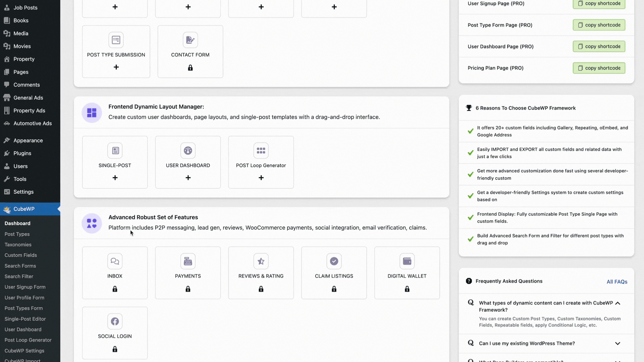Toggle the CubeWP Settings sidebar item
The width and height of the screenshot is (644, 362).
(24, 351)
